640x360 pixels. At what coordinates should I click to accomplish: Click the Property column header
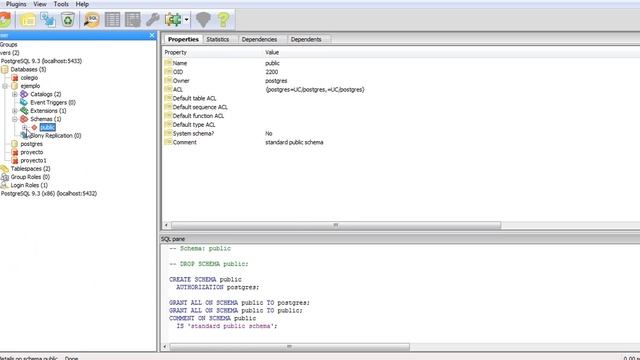point(176,52)
